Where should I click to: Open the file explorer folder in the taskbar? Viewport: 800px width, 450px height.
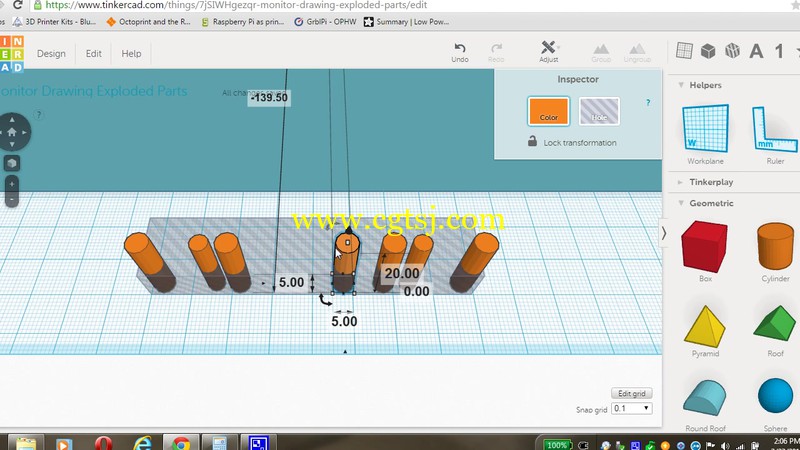click(26, 442)
